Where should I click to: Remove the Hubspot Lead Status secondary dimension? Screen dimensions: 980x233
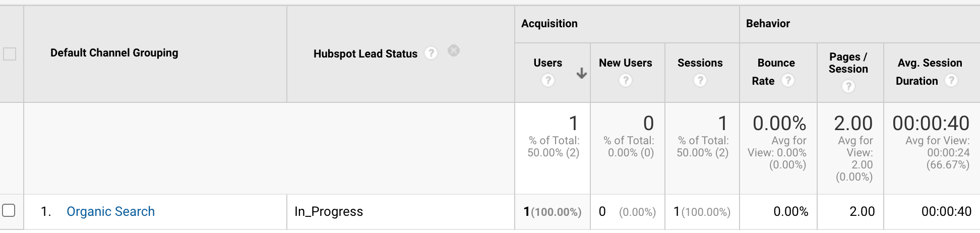(454, 50)
